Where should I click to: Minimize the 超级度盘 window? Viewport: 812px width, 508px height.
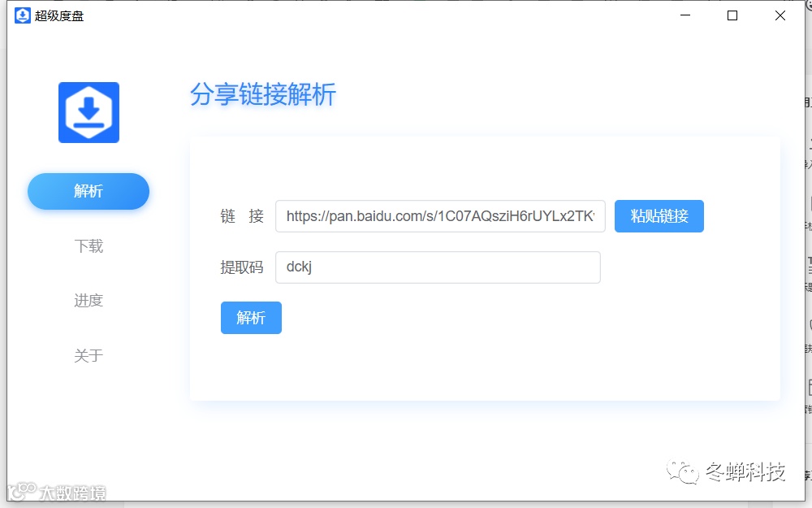click(685, 15)
